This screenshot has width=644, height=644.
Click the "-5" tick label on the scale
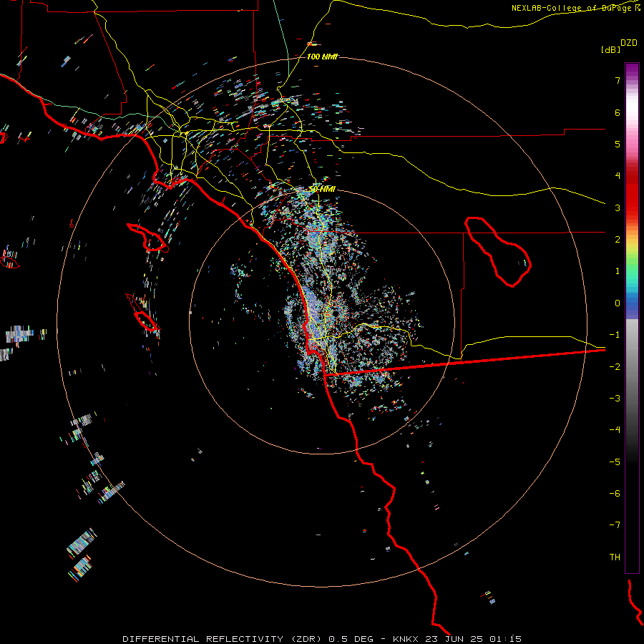click(x=615, y=462)
